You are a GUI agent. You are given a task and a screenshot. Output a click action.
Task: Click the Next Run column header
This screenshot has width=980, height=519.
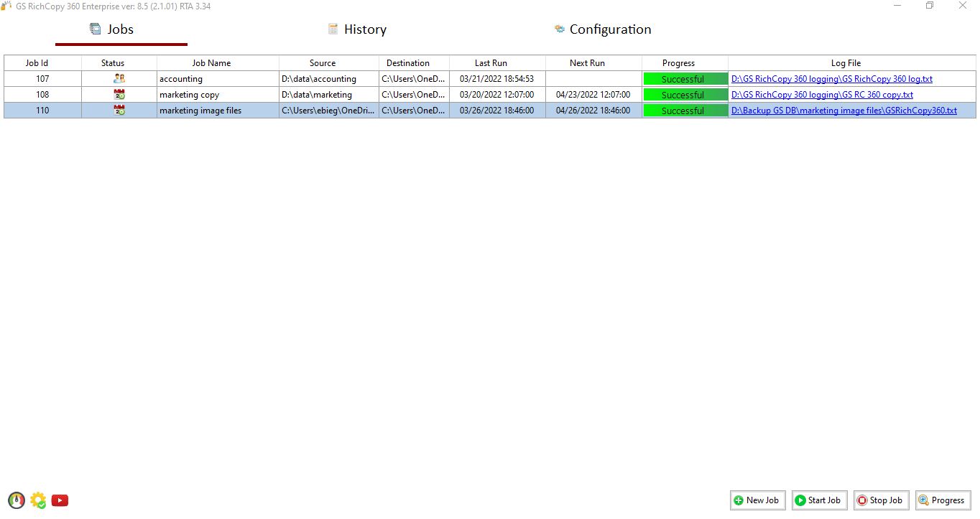coord(593,63)
